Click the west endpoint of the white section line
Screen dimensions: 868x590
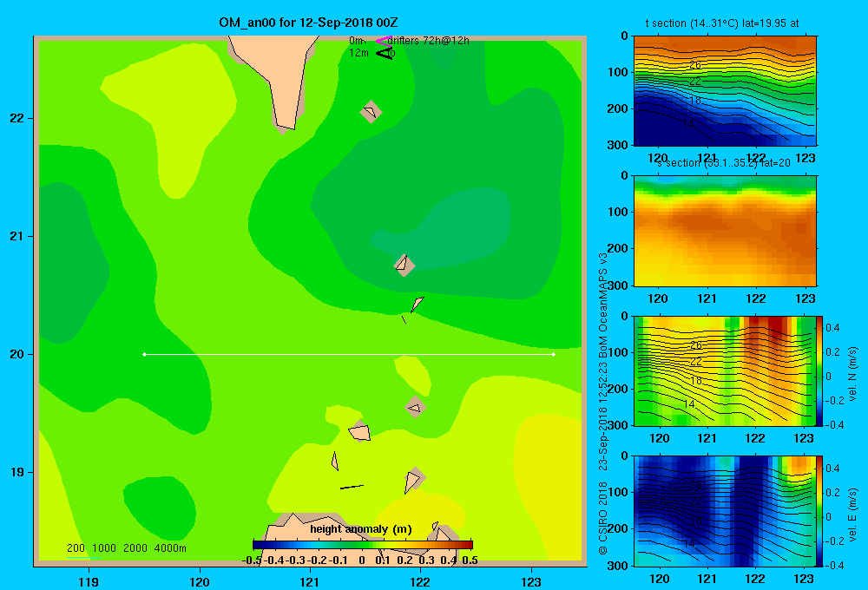pos(144,354)
